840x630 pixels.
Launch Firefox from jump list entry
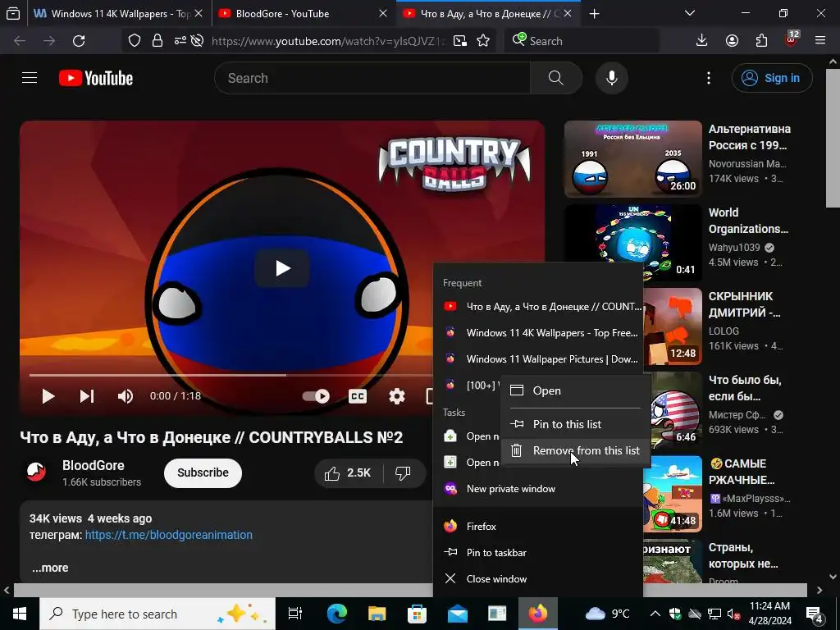coord(538,526)
